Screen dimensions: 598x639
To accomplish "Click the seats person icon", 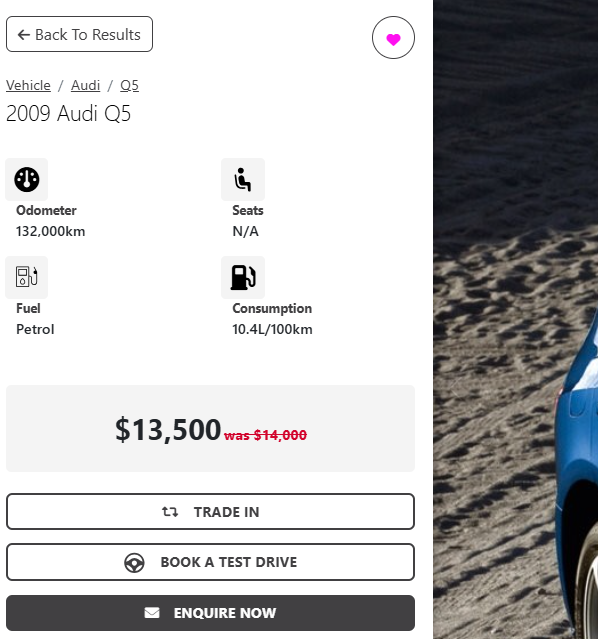I will tap(243, 179).
